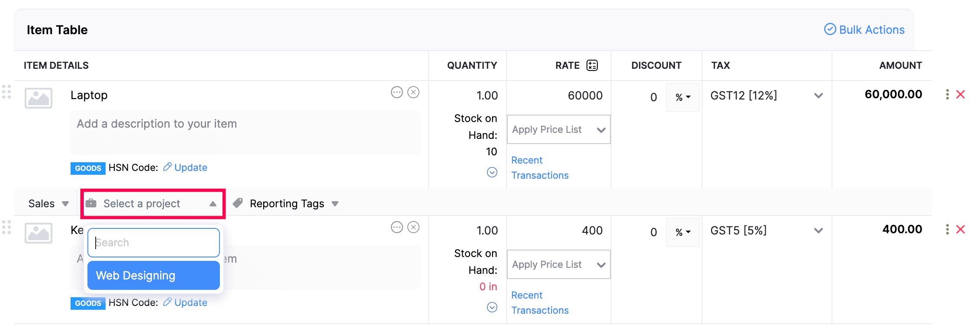
Task: Click Update link next to Laptop HSN Code
Action: tap(190, 167)
